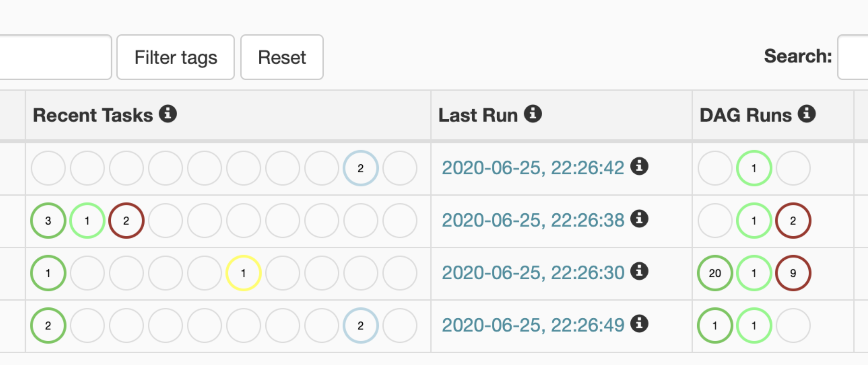Click the Recent Tasks info icon
Screen dimensions: 868x365
(168, 114)
